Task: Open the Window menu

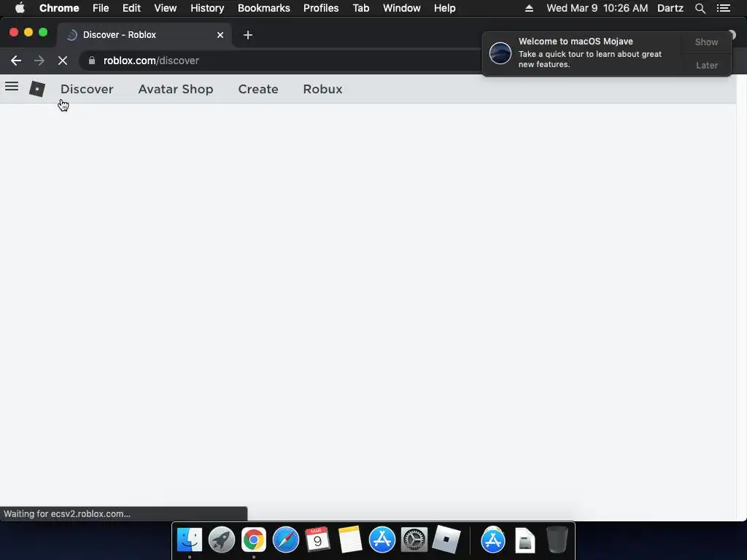Action: pos(401,8)
